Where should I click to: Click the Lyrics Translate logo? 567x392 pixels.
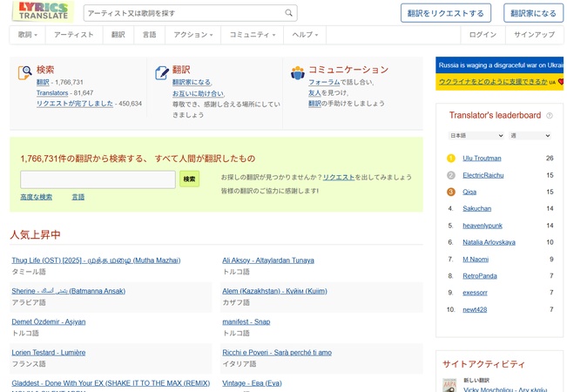tap(43, 10)
